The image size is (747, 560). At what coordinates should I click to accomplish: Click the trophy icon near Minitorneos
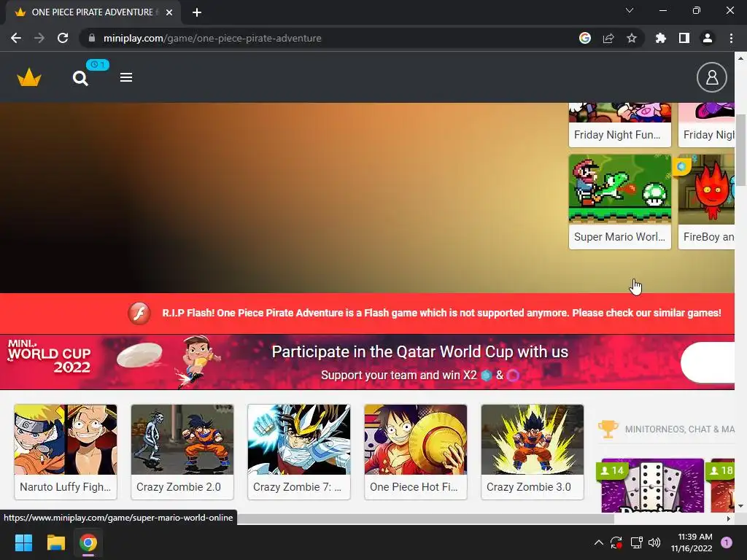608,429
